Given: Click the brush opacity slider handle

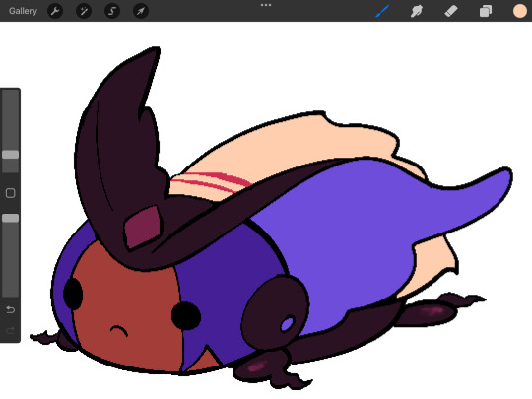Looking at the screenshot, I should (x=11, y=218).
